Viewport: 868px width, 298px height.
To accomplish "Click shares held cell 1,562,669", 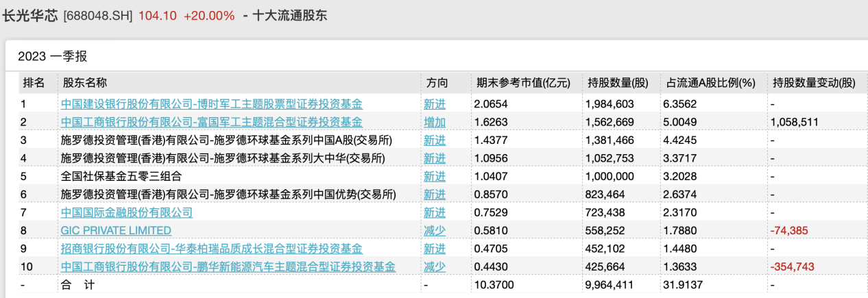I will click(610, 122).
